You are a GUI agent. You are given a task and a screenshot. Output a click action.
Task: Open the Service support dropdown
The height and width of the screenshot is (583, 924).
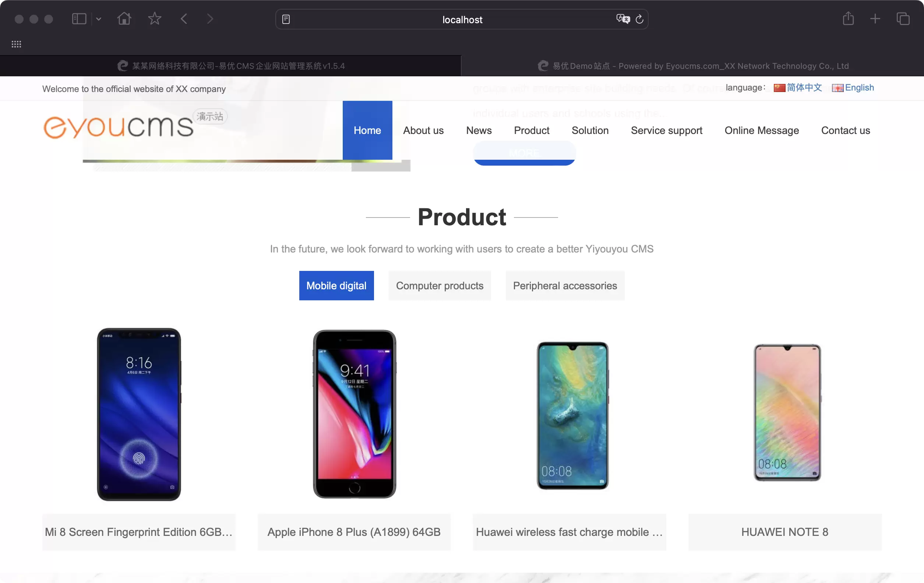tap(666, 130)
